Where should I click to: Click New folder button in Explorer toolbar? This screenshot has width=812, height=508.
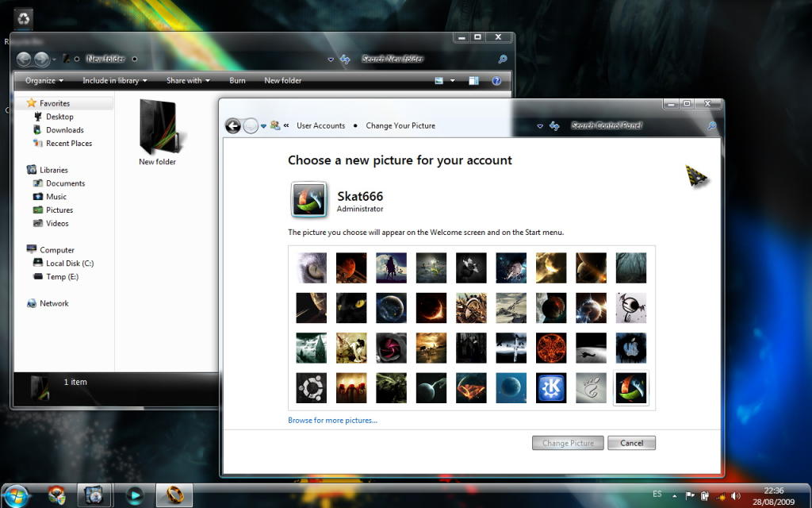(283, 80)
